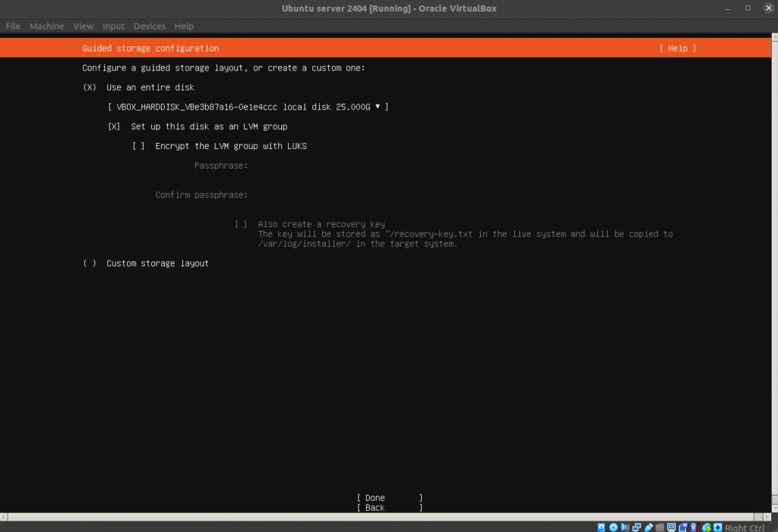
Task: Open the Machine menu
Action: (x=47, y=26)
